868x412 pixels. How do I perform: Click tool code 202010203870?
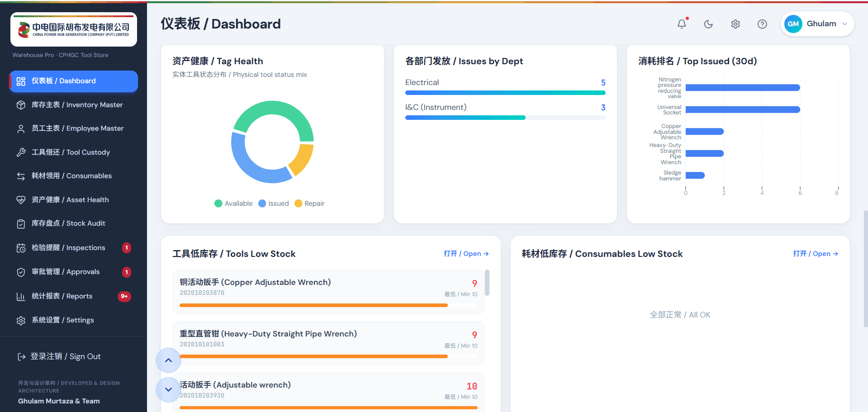pos(202,293)
